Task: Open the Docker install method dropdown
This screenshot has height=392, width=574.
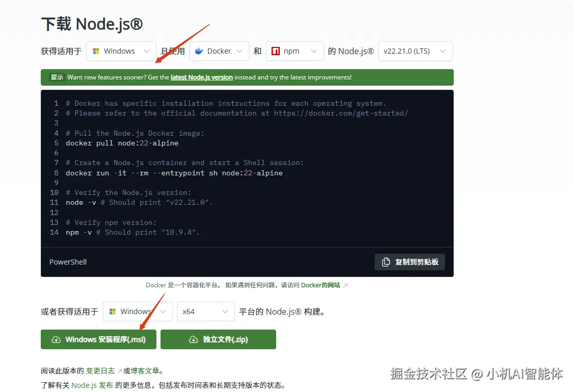Action: click(x=219, y=51)
